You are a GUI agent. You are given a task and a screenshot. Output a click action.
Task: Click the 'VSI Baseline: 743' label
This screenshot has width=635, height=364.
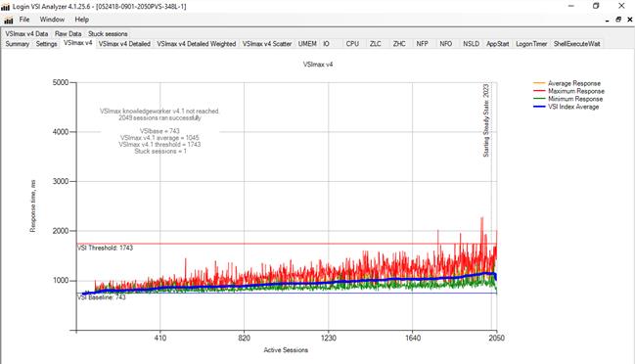click(102, 297)
